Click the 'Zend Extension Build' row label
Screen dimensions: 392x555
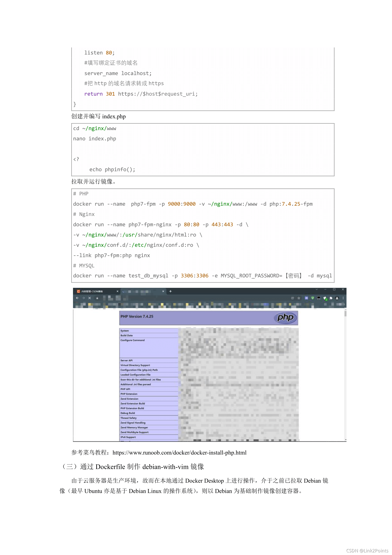click(x=133, y=404)
